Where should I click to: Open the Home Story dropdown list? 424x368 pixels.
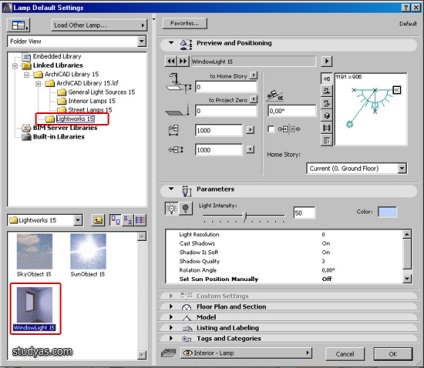pyautogui.click(x=357, y=168)
